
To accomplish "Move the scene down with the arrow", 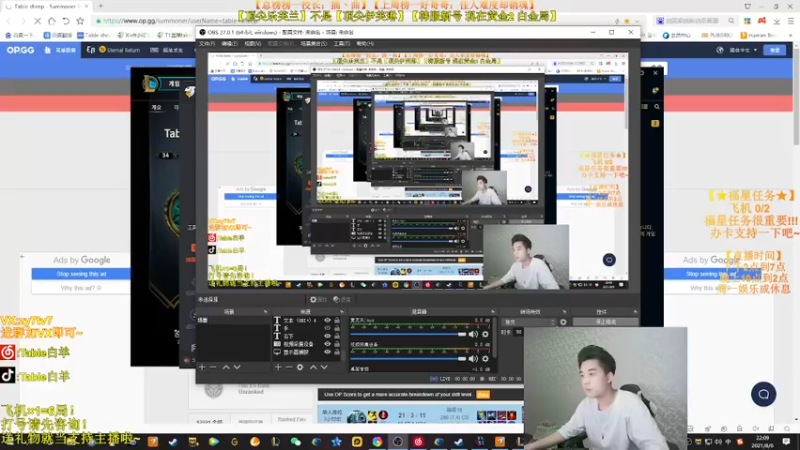I will pyautogui.click(x=237, y=367).
